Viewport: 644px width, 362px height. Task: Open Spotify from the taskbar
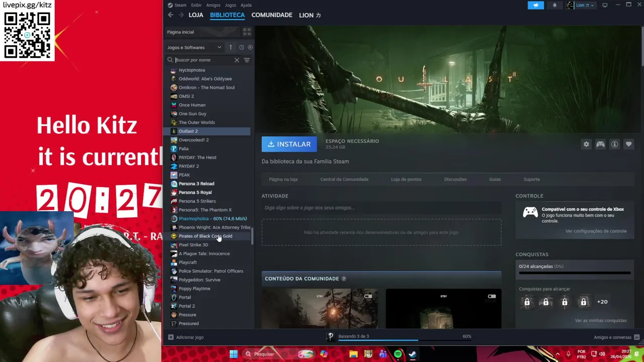(398, 354)
